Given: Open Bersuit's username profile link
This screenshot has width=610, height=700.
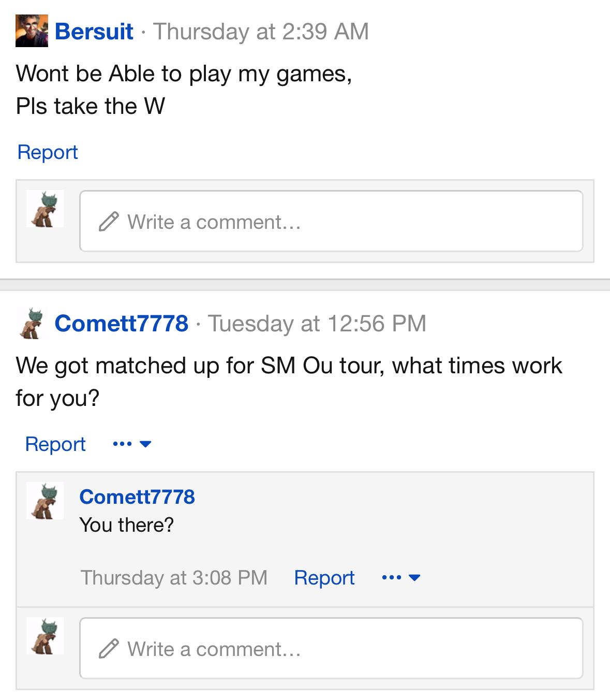Looking at the screenshot, I should click(94, 32).
